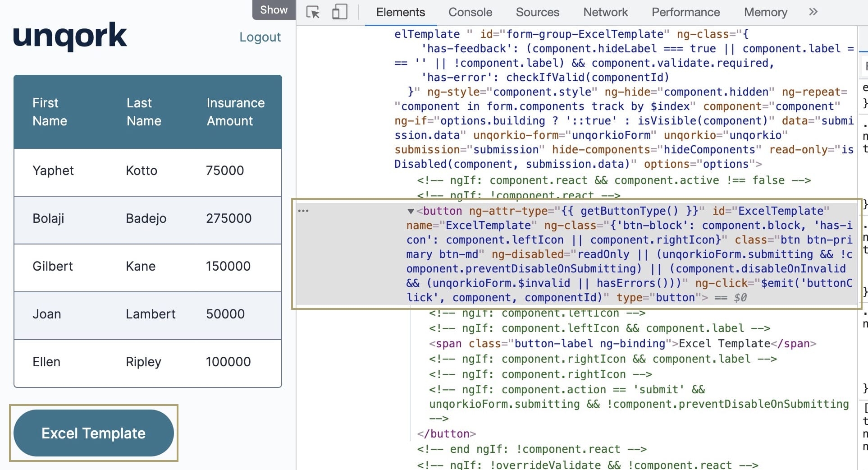The height and width of the screenshot is (470, 868).
Task: Select the Kane cell
Action: (x=141, y=266)
